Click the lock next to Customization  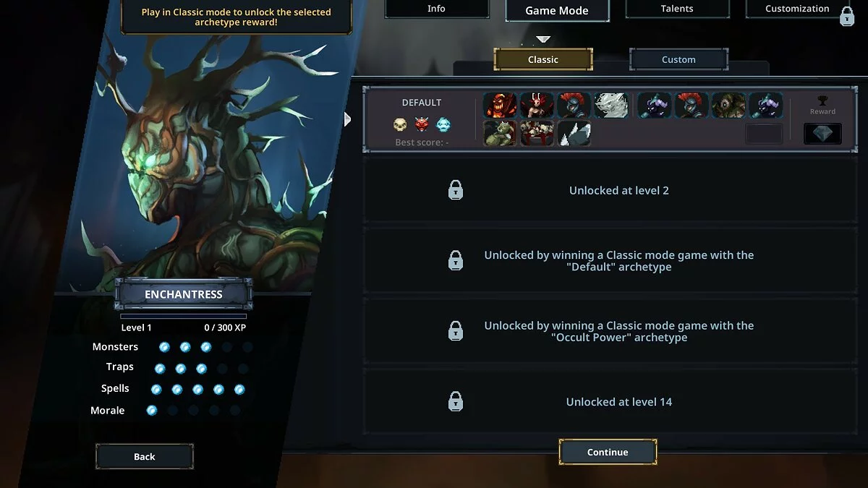[847, 16]
